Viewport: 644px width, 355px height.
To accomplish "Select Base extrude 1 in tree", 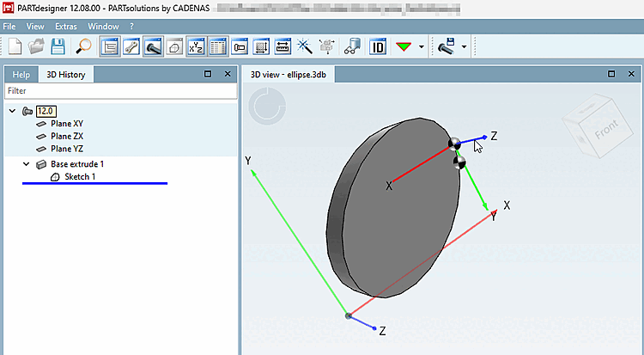I will pos(77,164).
